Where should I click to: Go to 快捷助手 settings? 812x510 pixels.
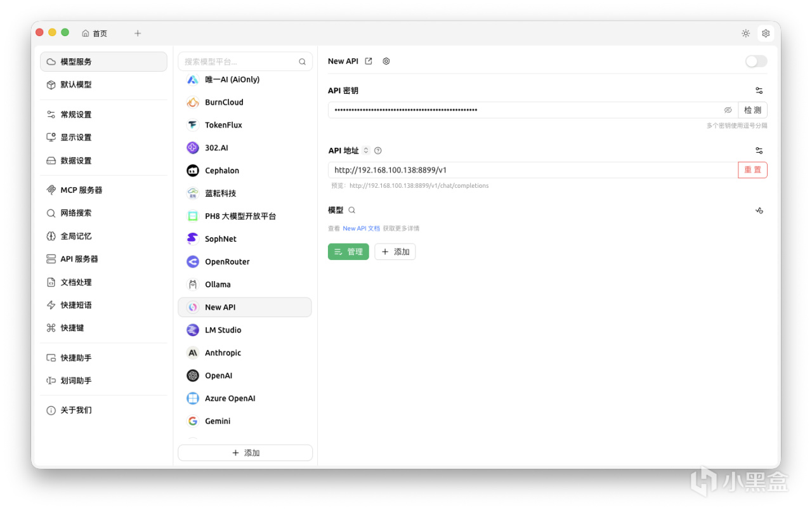pyautogui.click(x=103, y=358)
